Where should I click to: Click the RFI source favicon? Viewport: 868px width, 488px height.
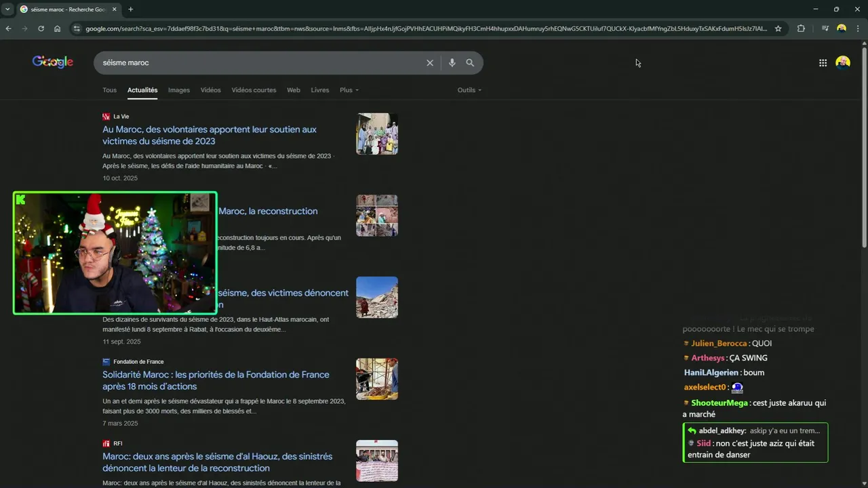pyautogui.click(x=106, y=444)
